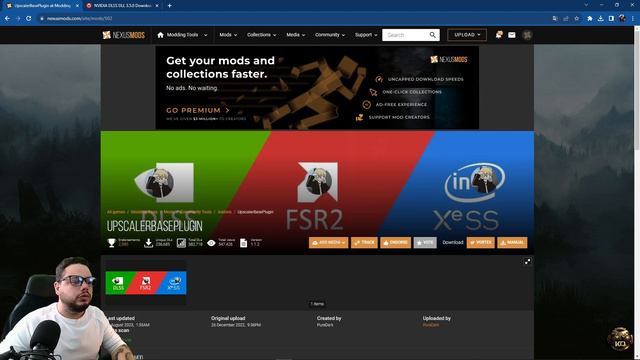Close the NVIDIA DLSS DLL browser tab

click(x=157, y=6)
